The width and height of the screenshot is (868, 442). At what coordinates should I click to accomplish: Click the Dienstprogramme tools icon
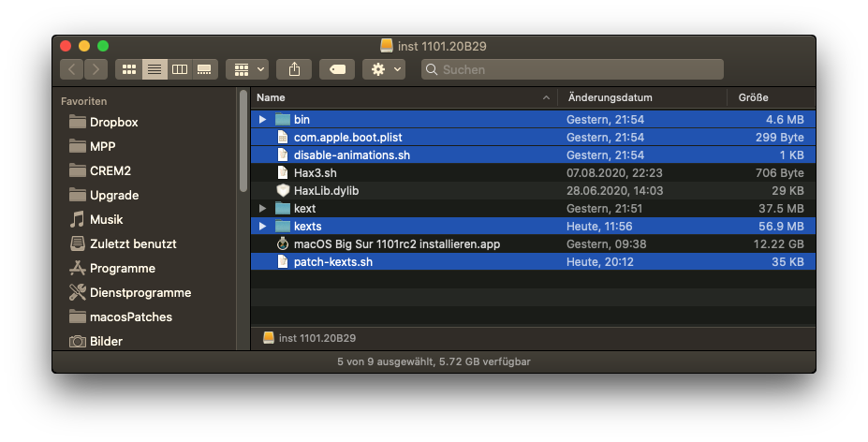[78, 292]
